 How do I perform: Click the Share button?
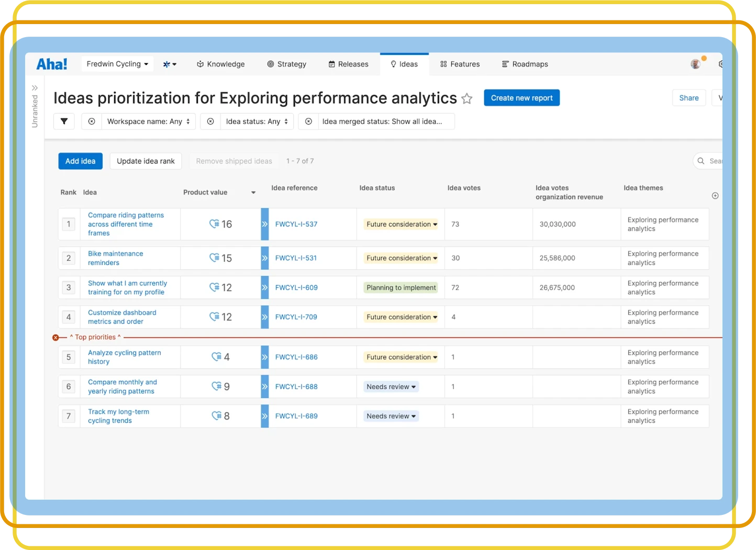point(689,98)
